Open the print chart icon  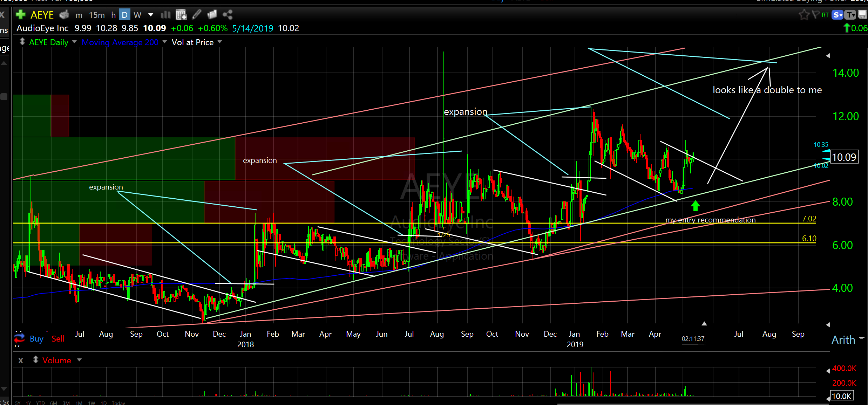click(x=64, y=15)
